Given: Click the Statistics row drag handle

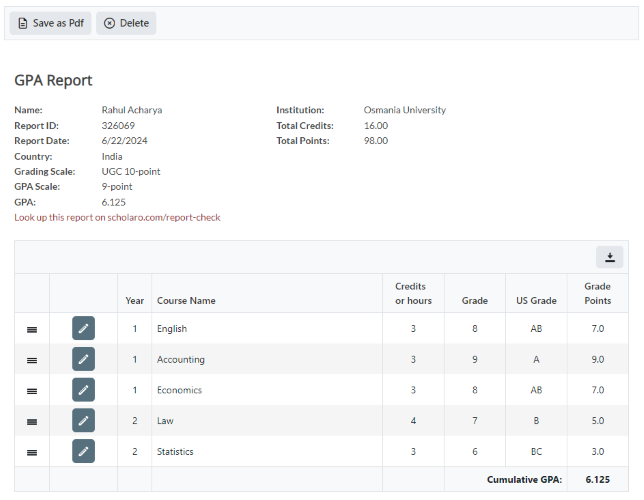Looking at the screenshot, I should click(32, 452).
